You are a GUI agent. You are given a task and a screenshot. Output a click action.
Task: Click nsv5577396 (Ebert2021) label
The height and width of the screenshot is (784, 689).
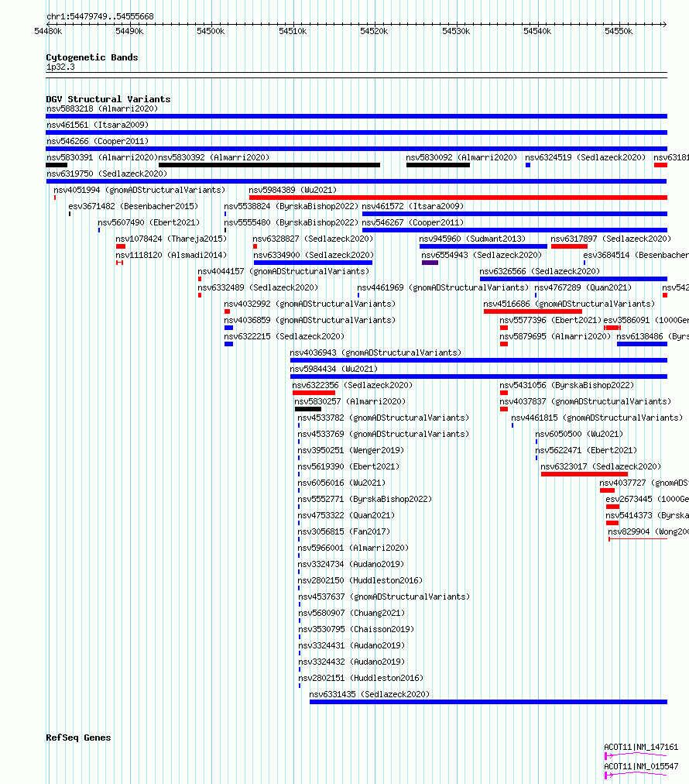pos(550,320)
